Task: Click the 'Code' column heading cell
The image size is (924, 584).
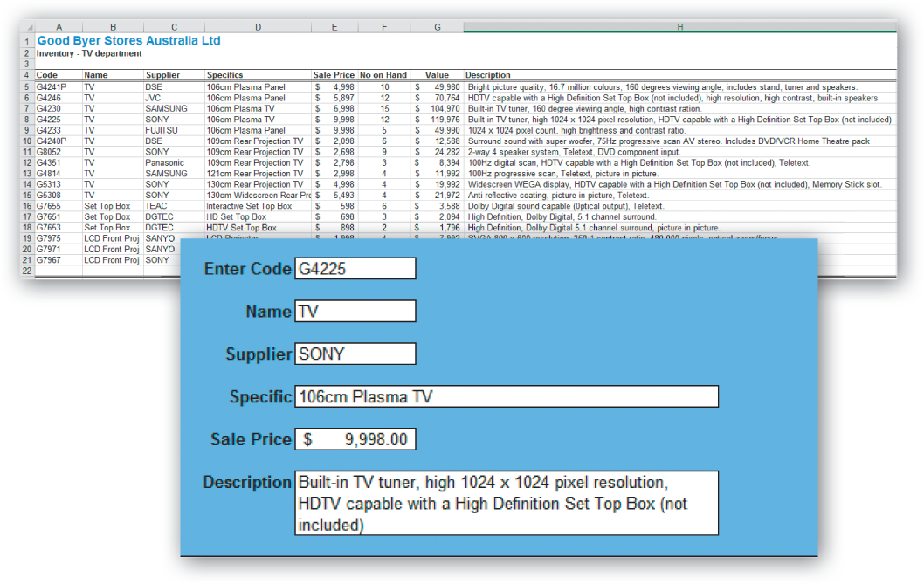Action: point(59,75)
